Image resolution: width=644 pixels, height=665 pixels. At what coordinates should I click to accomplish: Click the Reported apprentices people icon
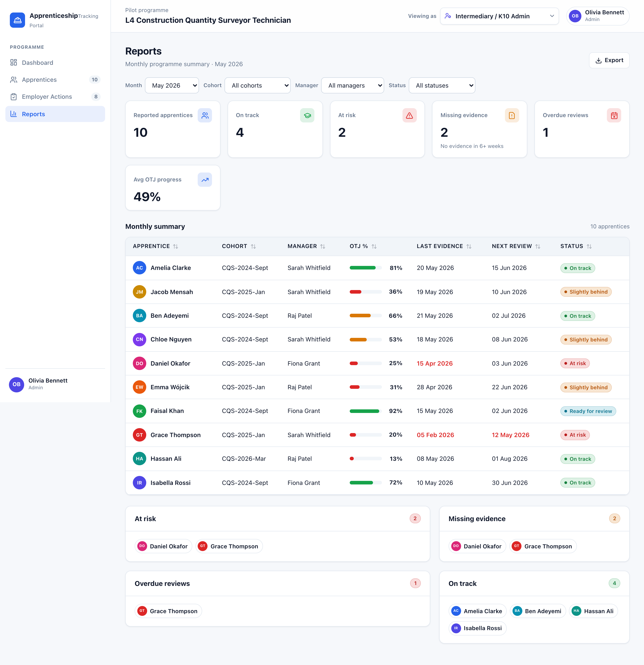(x=205, y=115)
